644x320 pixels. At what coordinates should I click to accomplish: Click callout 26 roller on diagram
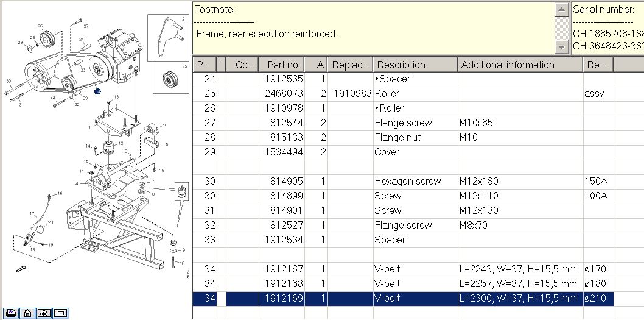tap(40, 26)
